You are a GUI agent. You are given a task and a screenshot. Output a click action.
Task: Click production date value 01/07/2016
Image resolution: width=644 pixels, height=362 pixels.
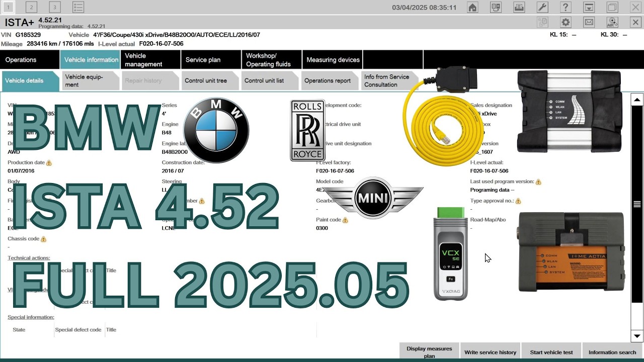coord(21,171)
